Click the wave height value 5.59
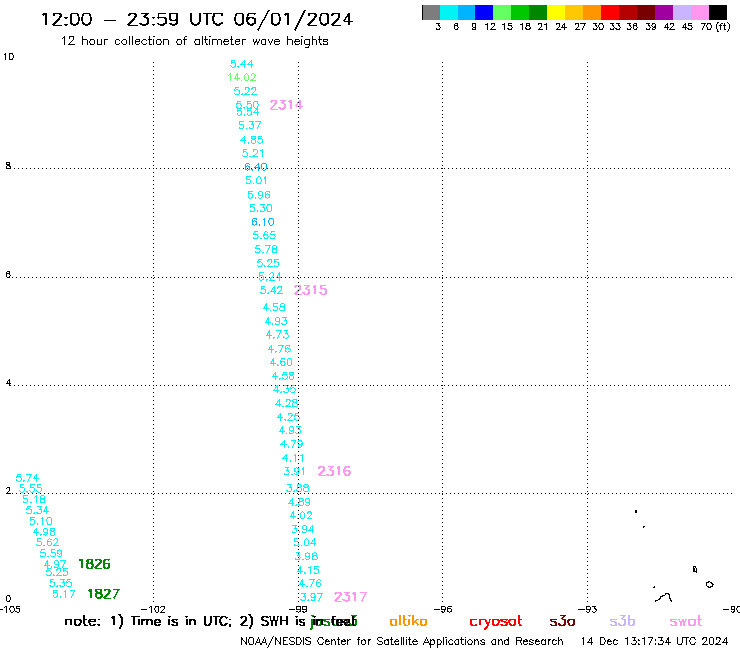The image size is (740, 650). [x=51, y=553]
